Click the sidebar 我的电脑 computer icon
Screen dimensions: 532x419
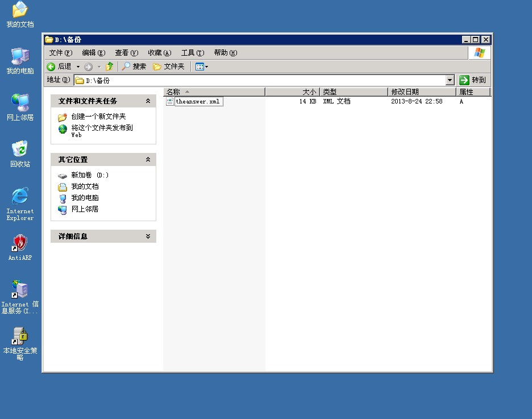pyautogui.click(x=63, y=198)
